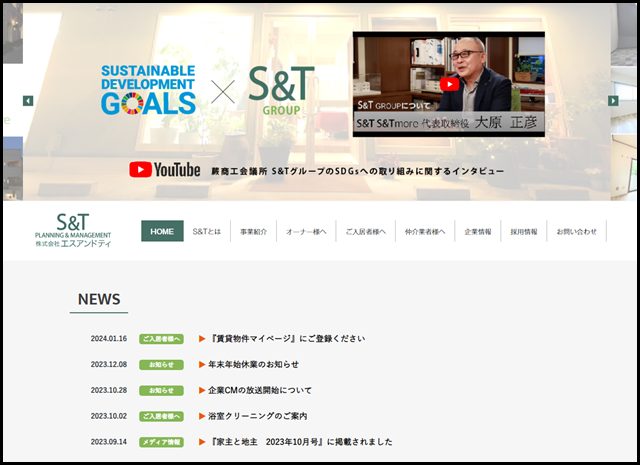Click the date 2024.01.16
The image size is (640, 465).
tap(109, 338)
